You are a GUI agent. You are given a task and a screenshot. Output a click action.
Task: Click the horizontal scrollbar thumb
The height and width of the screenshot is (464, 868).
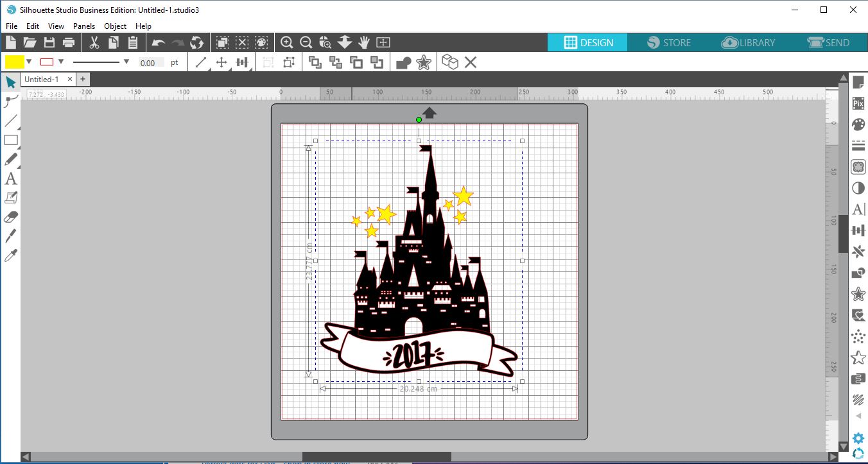(x=377, y=456)
